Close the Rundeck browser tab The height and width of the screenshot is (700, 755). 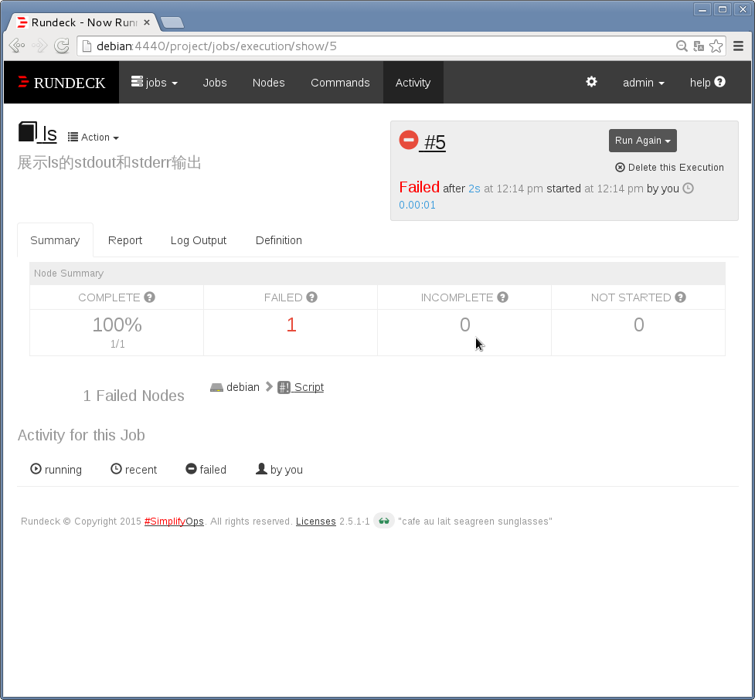pyautogui.click(x=147, y=22)
